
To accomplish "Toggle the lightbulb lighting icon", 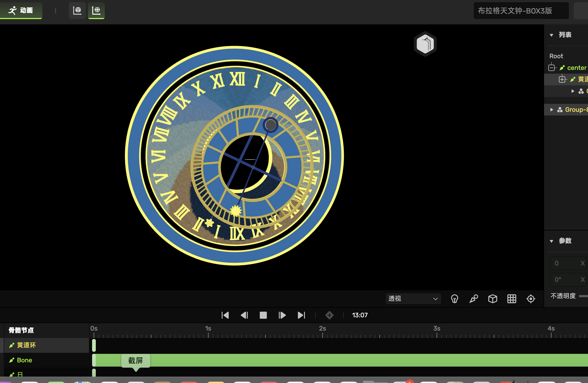I will click(x=455, y=299).
